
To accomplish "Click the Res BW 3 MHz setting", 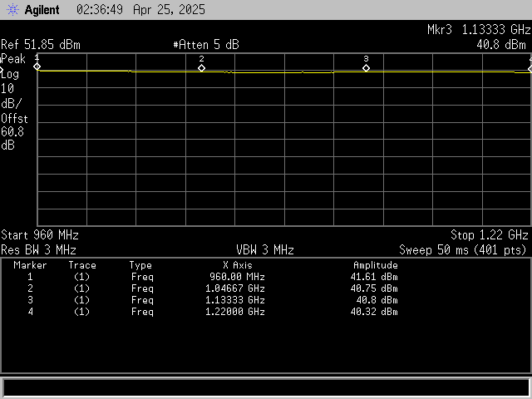I will tap(39, 249).
